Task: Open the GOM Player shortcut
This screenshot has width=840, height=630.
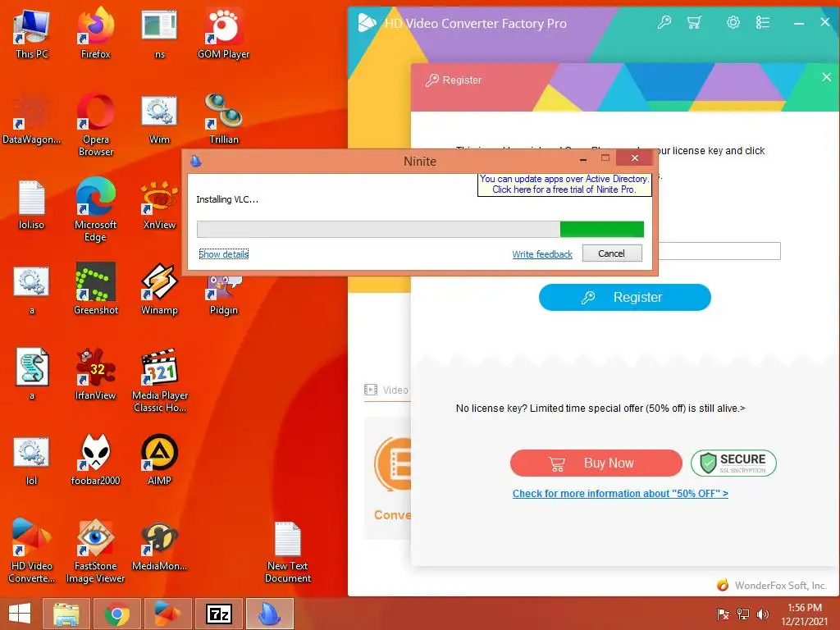Action: click(x=223, y=34)
